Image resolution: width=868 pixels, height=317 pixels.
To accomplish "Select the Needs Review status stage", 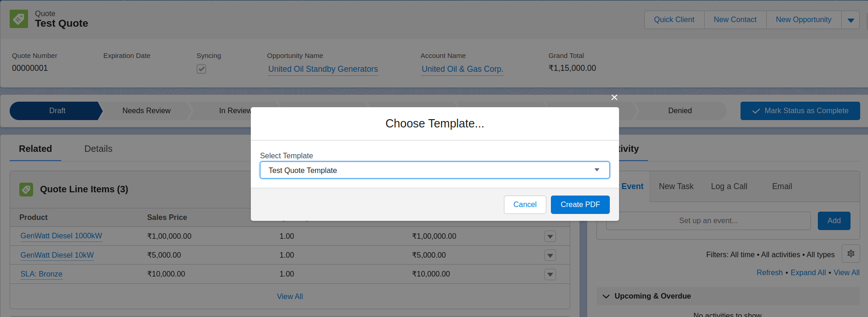I will 146,111.
